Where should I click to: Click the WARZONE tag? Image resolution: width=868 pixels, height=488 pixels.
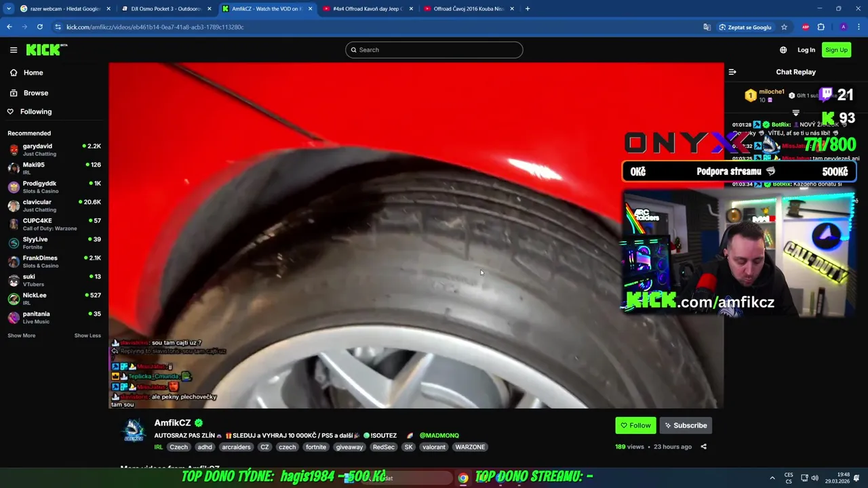[470, 447]
